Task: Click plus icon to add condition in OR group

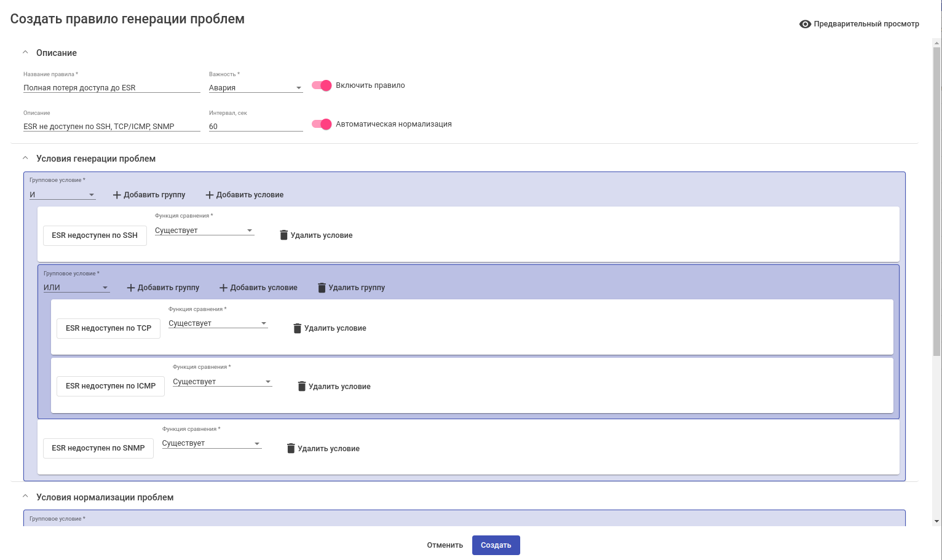Action: click(x=223, y=288)
